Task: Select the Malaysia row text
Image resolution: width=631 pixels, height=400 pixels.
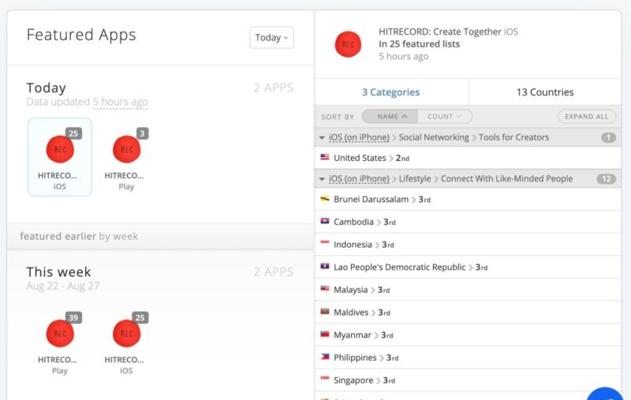Action: point(351,290)
